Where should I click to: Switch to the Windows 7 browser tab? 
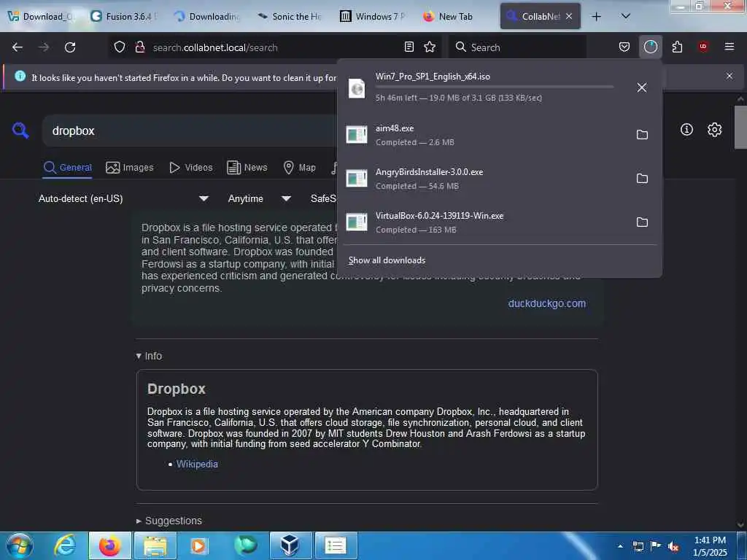[374, 17]
